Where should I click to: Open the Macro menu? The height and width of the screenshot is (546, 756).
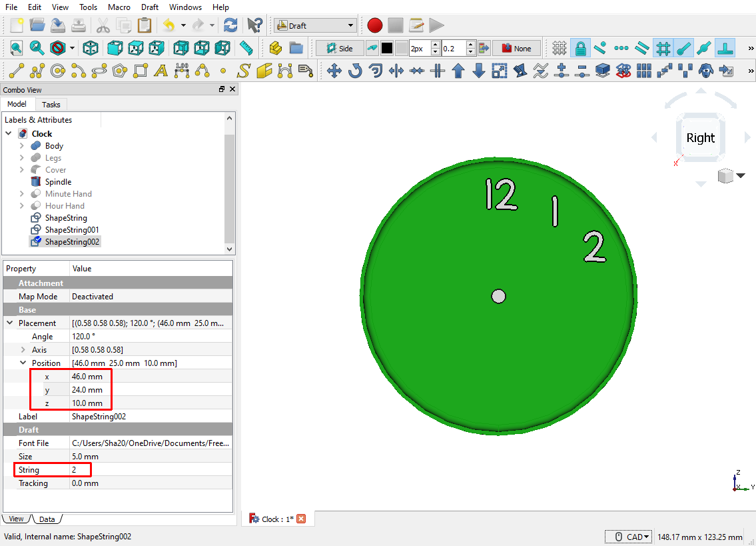[x=119, y=7]
